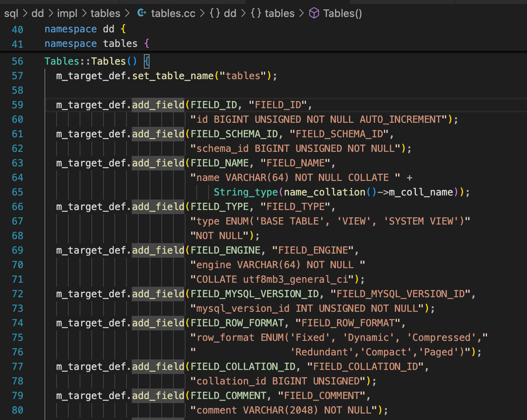Screen dimensions: 527x420
Task: Click the opening brace after Tables::Tables()
Action: click(147, 61)
